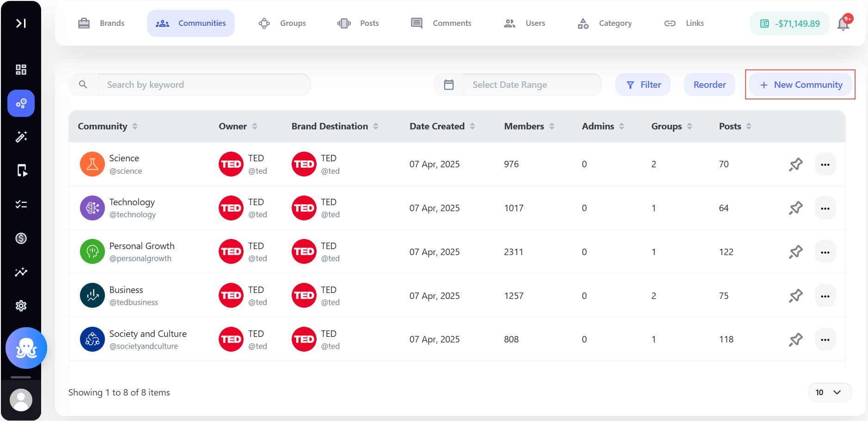Sort table by Groups column

(690, 126)
